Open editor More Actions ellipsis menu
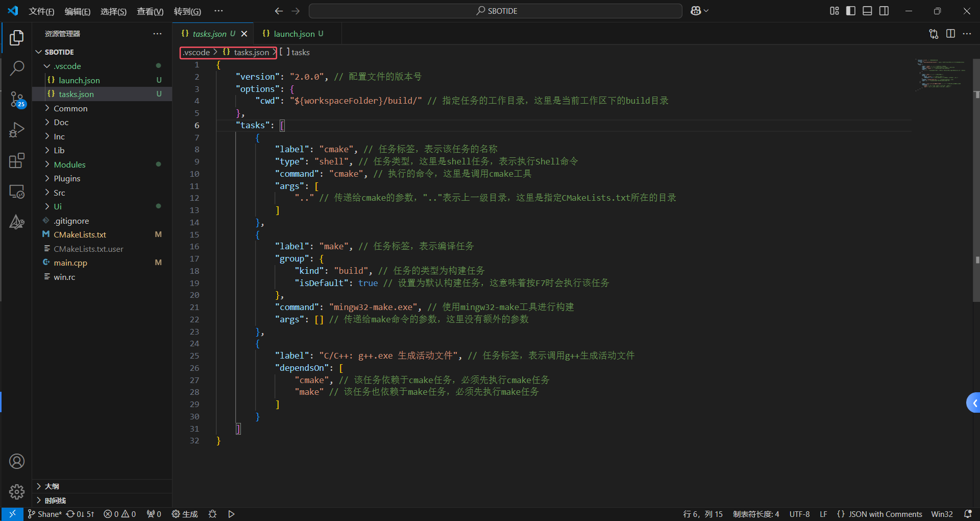This screenshot has width=980, height=521. tap(967, 34)
